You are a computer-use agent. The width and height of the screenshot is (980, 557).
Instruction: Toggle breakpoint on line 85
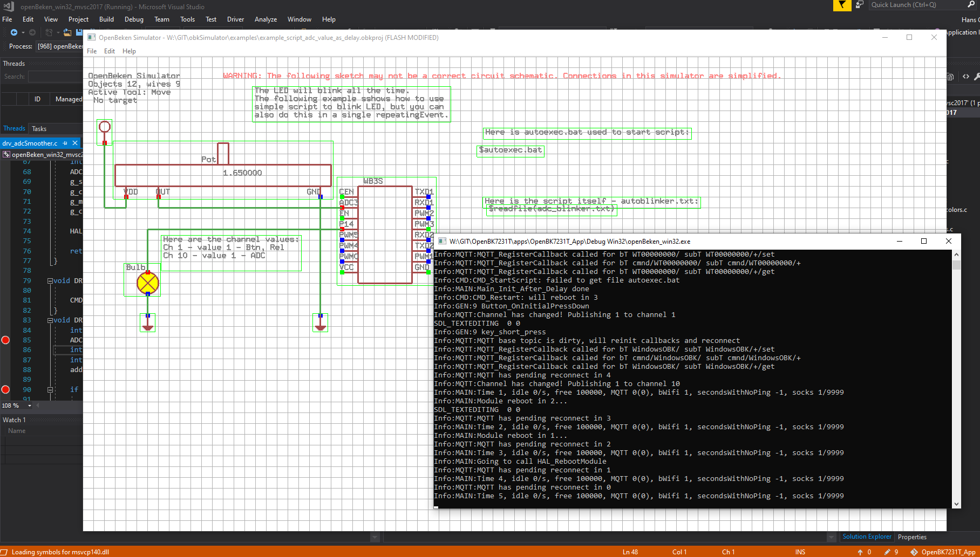(x=5, y=340)
